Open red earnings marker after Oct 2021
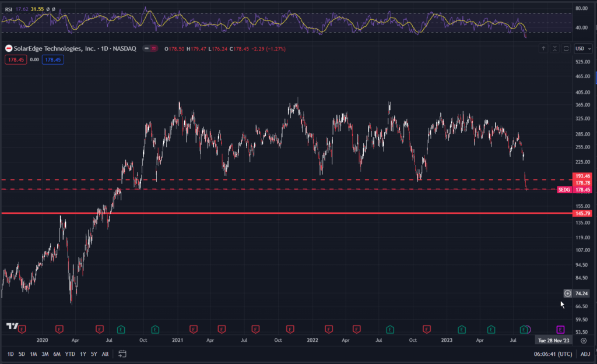Viewport: 597px width, 364px height. point(290,329)
